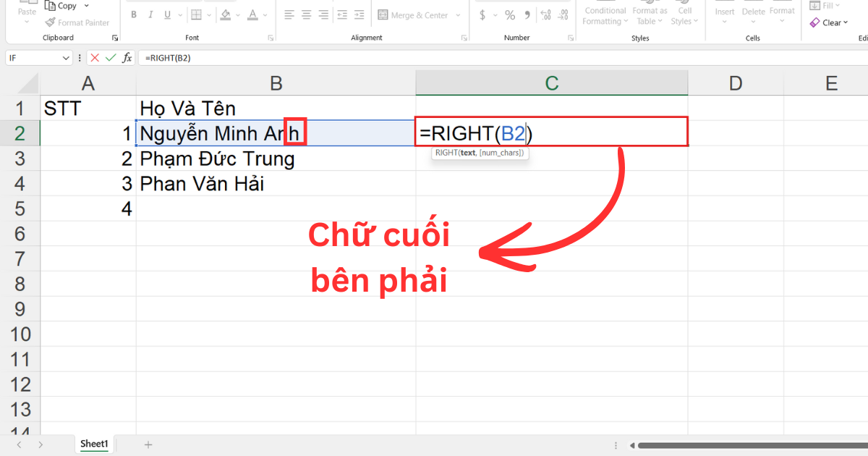
Task: Toggle italic formatting
Action: click(150, 14)
